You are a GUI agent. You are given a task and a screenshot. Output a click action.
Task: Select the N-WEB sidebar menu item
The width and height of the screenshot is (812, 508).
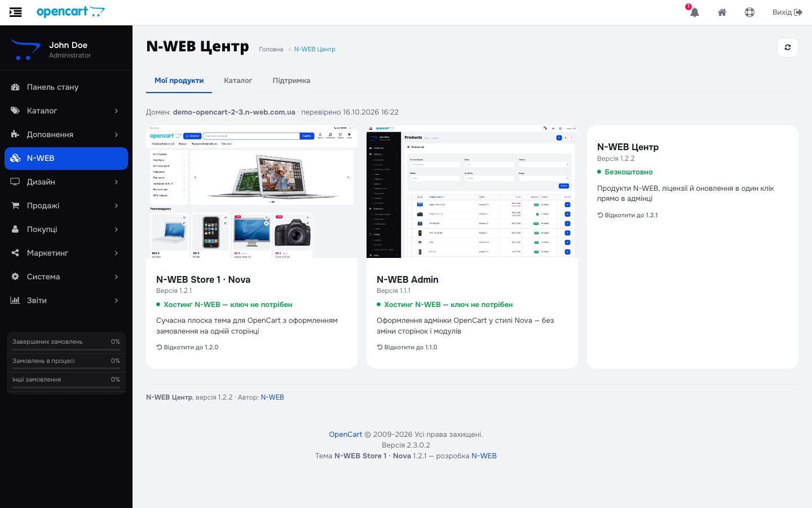(66, 158)
